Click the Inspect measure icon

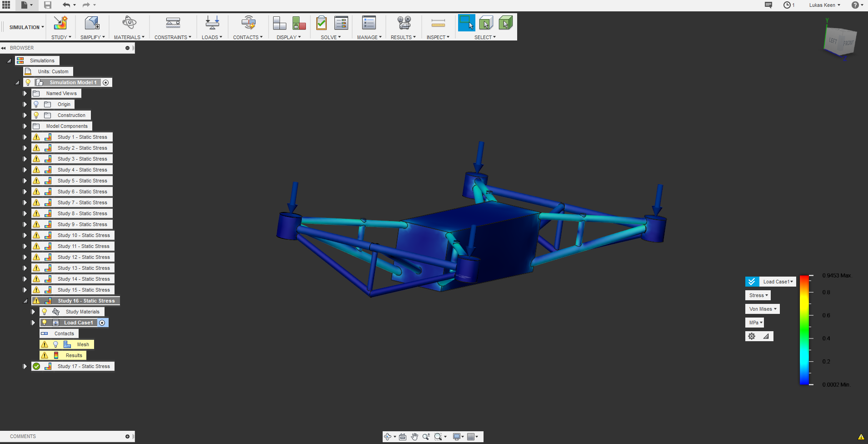pyautogui.click(x=438, y=23)
